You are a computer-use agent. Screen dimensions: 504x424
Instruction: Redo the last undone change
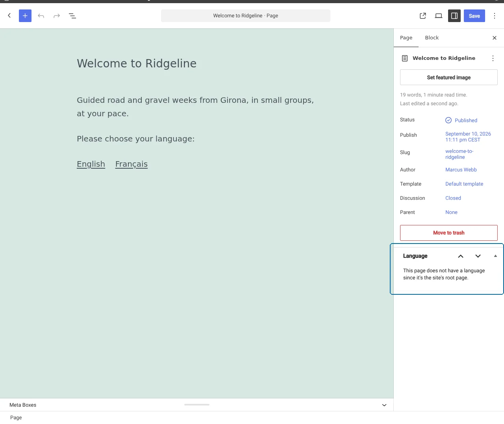point(57,16)
